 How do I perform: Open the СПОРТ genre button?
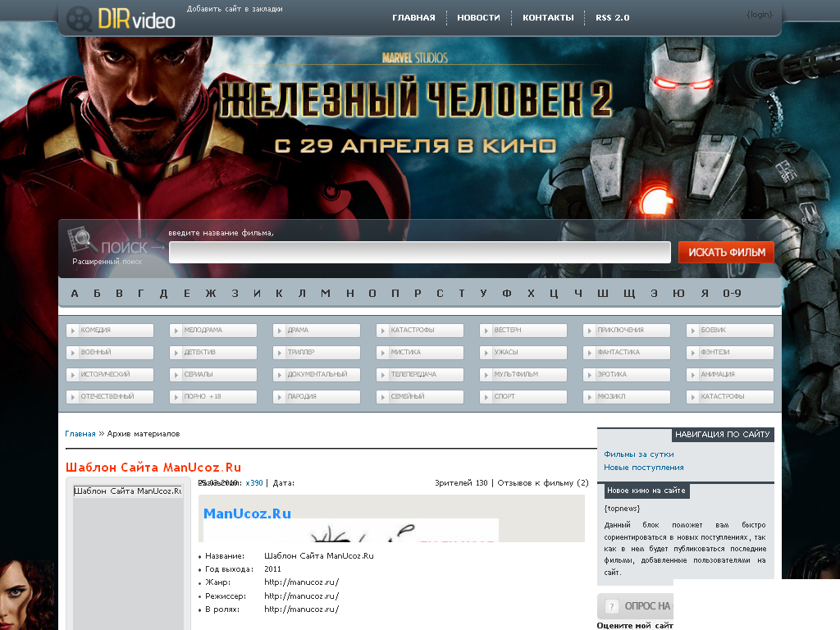pyautogui.click(x=523, y=397)
